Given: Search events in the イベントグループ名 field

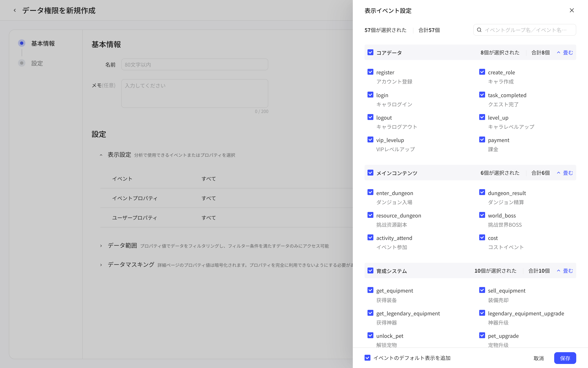Looking at the screenshot, I should coord(525,30).
